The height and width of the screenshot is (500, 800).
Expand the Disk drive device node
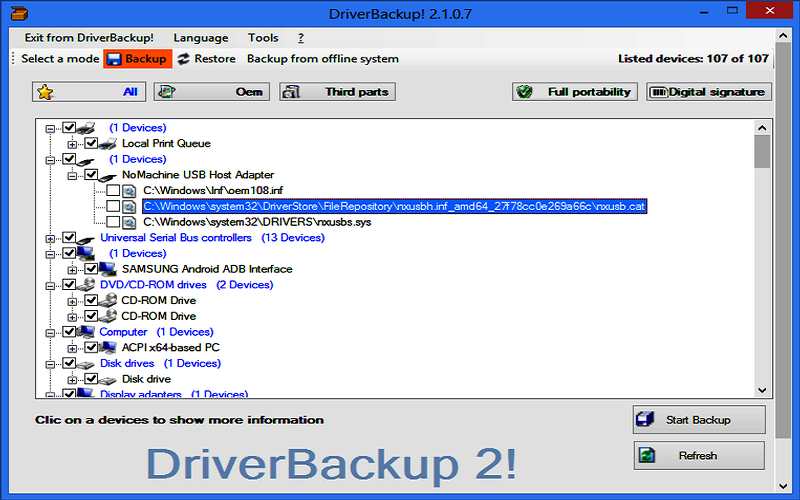pos(72,380)
